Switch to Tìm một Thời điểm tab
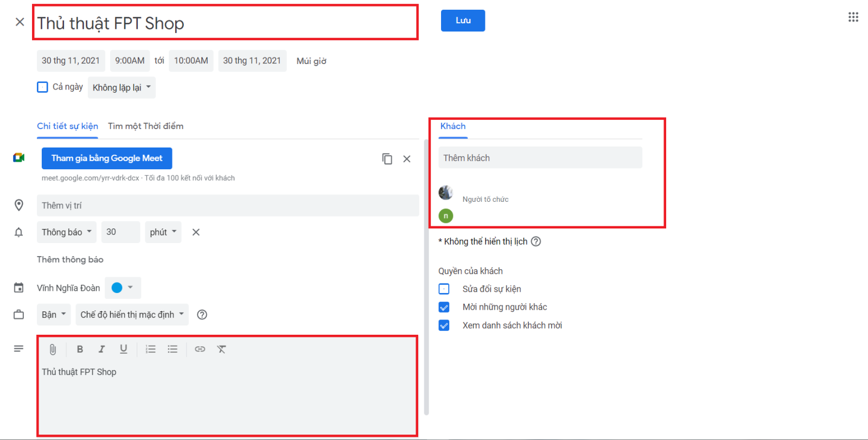Screen dimensions: 868x440 point(145,126)
